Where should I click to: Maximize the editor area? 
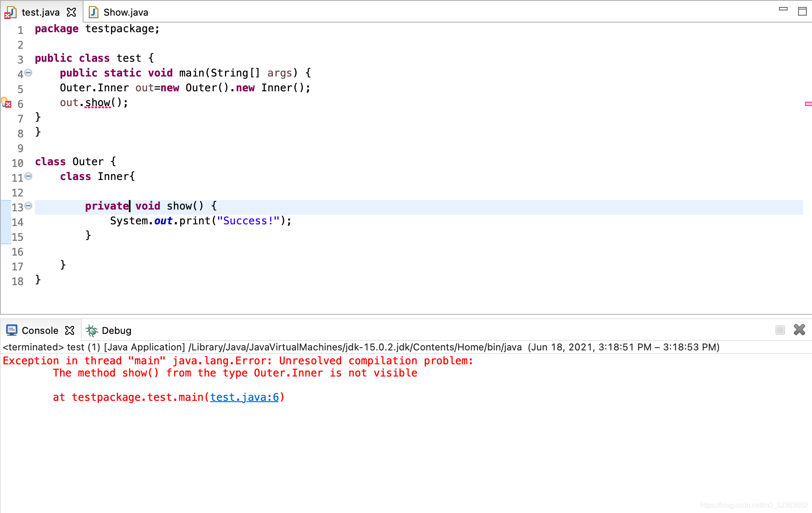coord(802,11)
